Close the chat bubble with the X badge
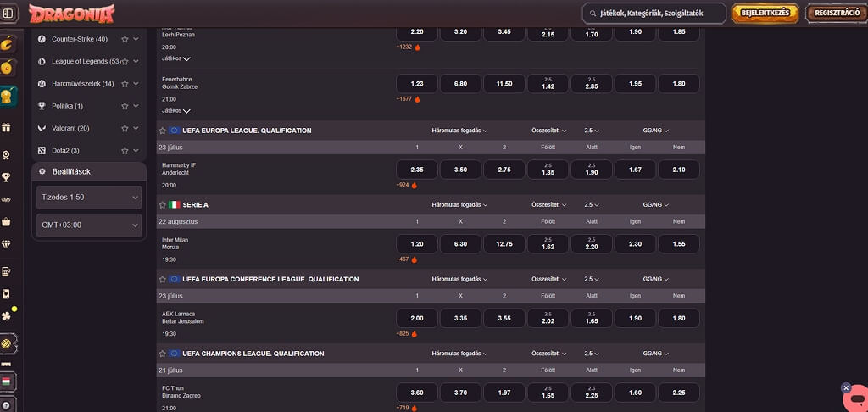868x412 pixels. [845, 387]
